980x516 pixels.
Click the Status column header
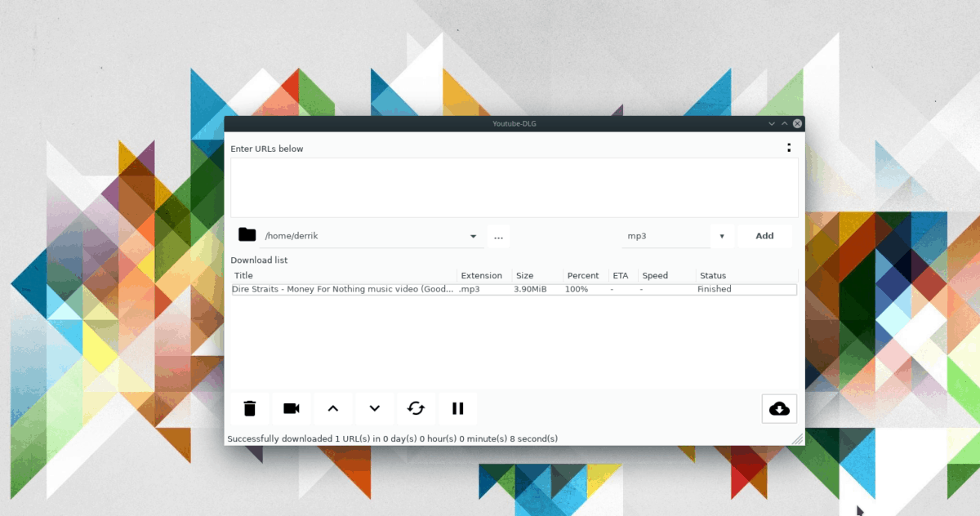(746, 276)
